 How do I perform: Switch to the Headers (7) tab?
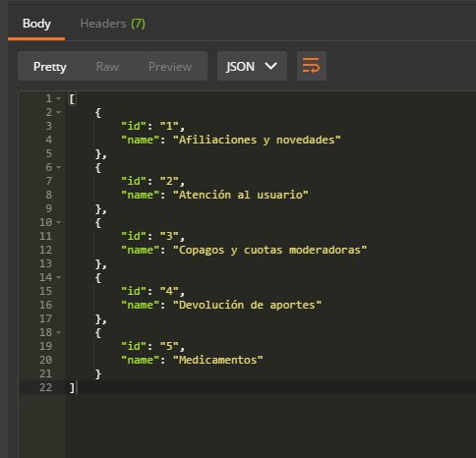click(x=112, y=24)
